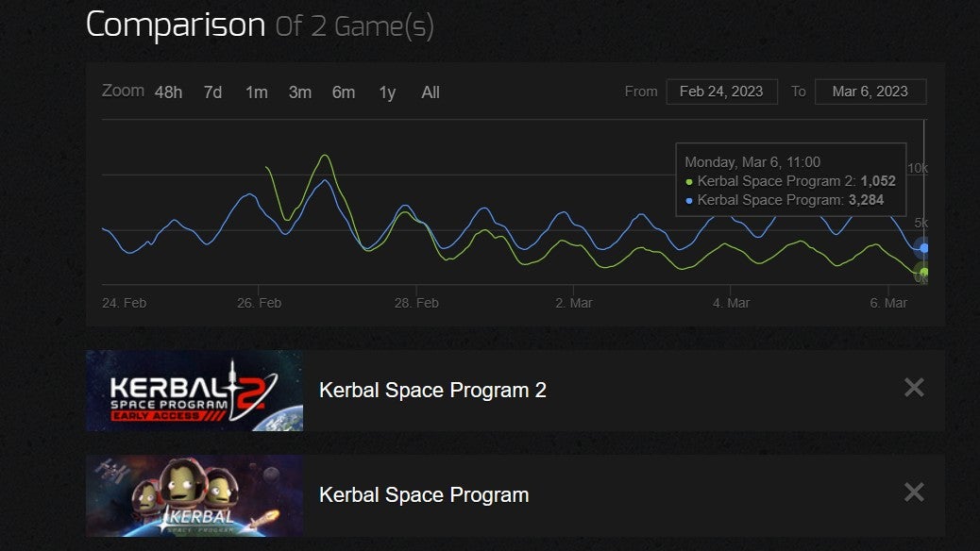Screen dimensions: 980x551
Task: Click the Kerbal Space Program 2 box art thumbnail
Action: (194, 391)
